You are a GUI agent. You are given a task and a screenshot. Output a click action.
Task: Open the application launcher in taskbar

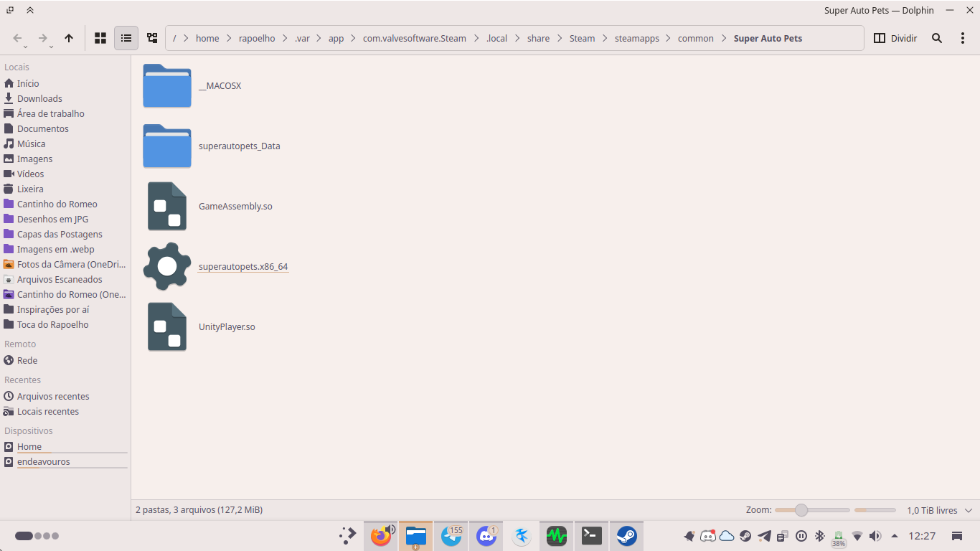pos(347,536)
